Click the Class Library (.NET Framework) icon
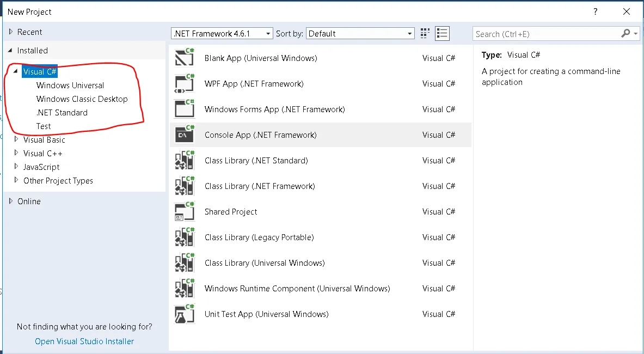The height and width of the screenshot is (354, 644). pyautogui.click(x=185, y=186)
